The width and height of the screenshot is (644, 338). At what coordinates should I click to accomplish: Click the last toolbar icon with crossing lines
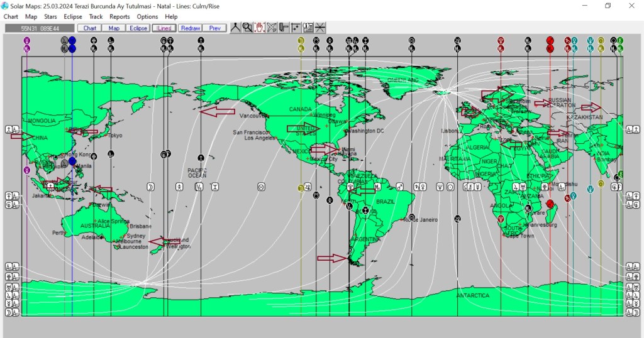click(320, 28)
